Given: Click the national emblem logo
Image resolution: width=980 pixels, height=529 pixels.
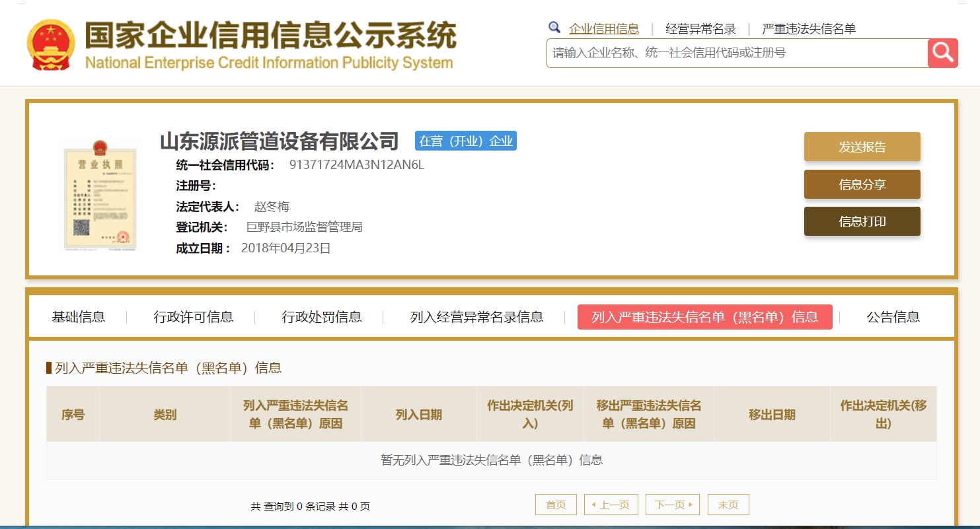Looking at the screenshot, I should click(51, 46).
